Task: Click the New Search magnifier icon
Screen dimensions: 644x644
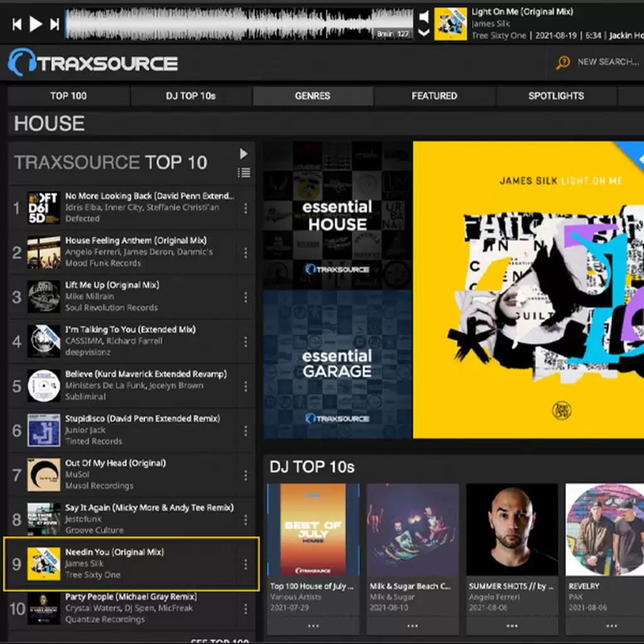Action: tap(563, 62)
